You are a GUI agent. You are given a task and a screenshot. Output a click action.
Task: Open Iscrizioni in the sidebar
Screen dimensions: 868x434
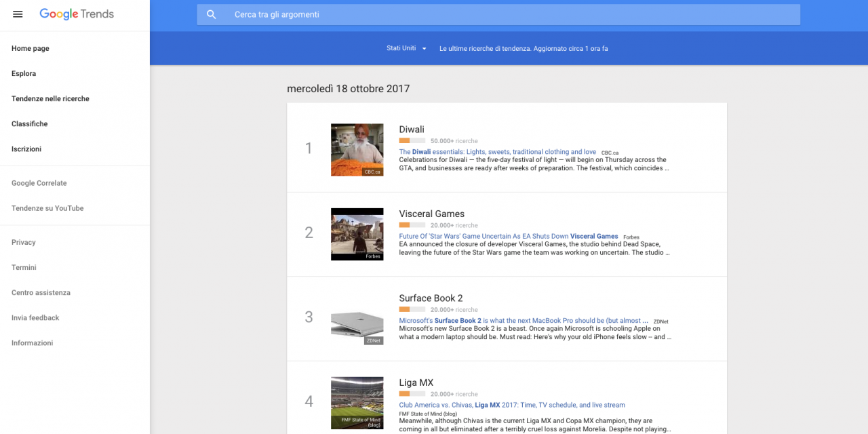coord(26,149)
